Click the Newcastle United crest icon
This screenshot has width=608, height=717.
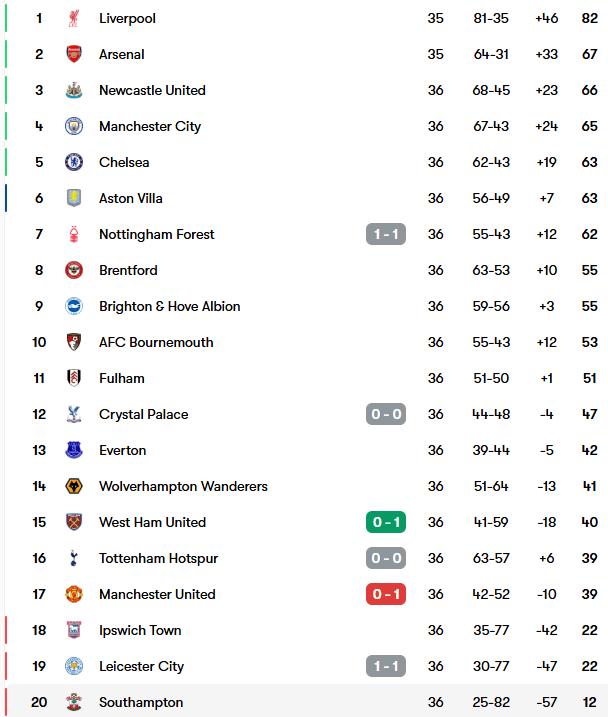[x=74, y=90]
